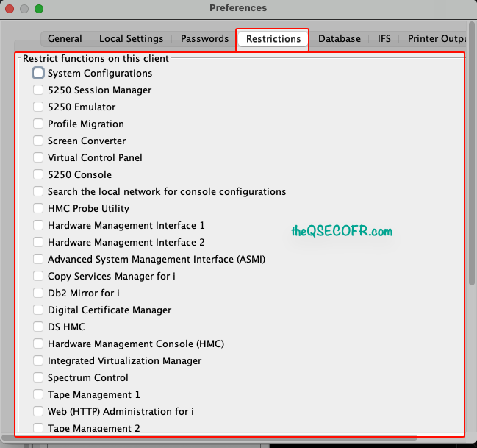
Task: Select the Screen Converter checkbox
Action: click(38, 141)
